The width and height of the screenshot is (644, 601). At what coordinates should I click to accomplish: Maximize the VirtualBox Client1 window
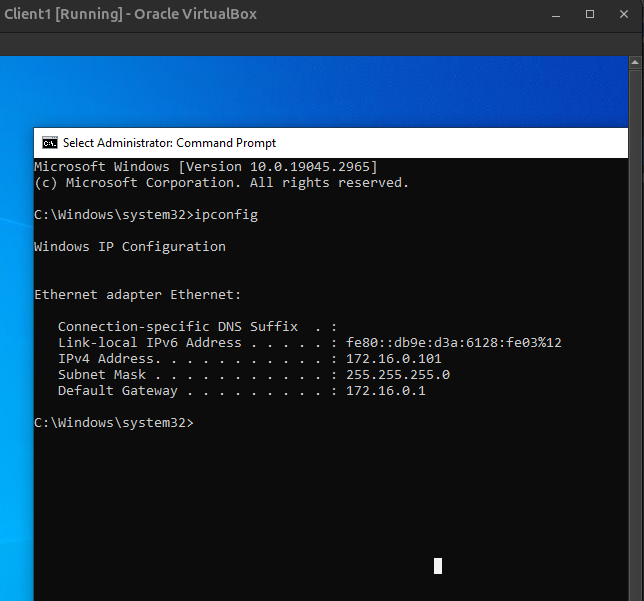590,14
